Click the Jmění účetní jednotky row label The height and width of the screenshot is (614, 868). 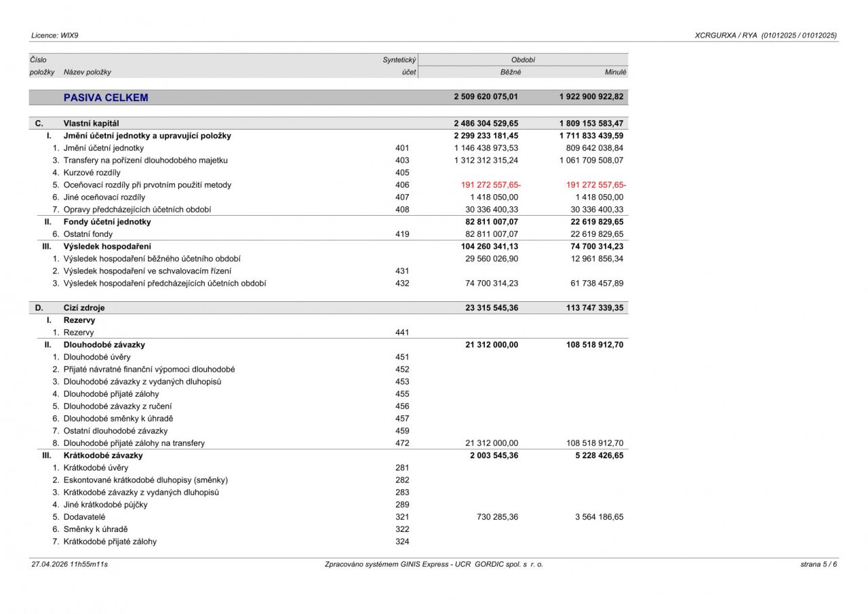pos(103,148)
